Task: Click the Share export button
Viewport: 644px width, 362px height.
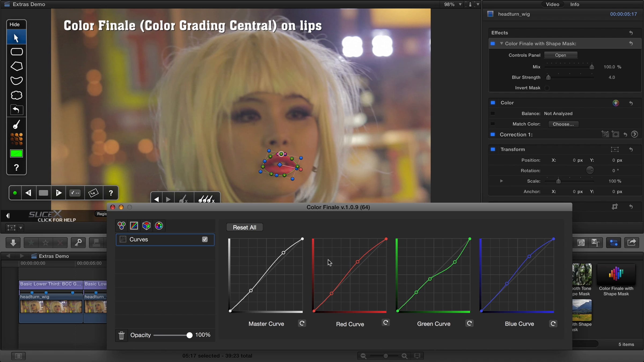Action: 631,243
